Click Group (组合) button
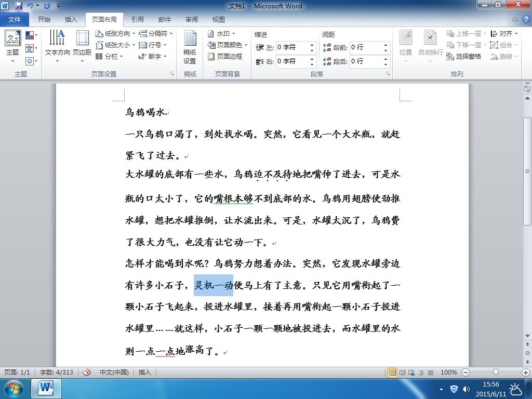532x399 pixels. click(x=504, y=45)
